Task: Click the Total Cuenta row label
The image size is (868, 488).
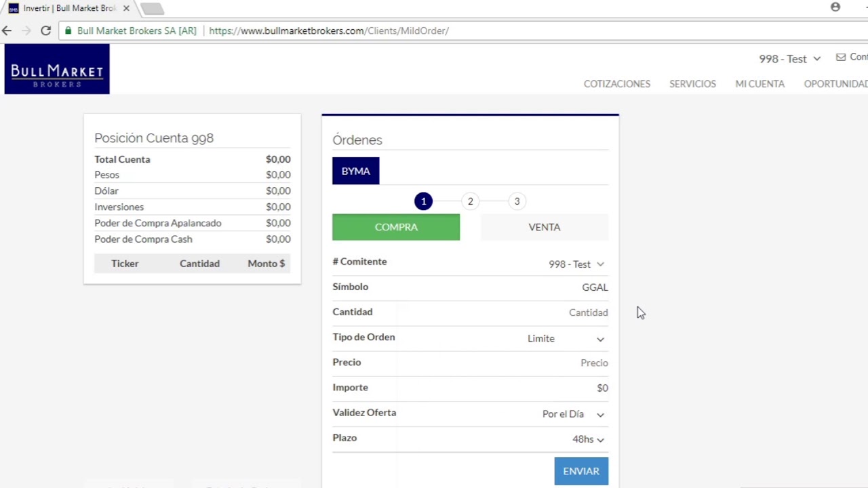Action: point(122,159)
